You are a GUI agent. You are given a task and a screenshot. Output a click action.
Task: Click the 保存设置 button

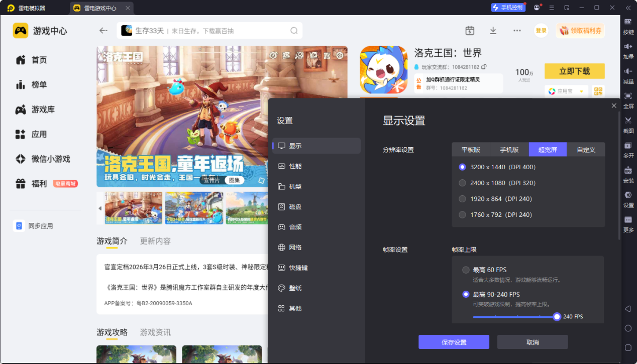pos(454,342)
